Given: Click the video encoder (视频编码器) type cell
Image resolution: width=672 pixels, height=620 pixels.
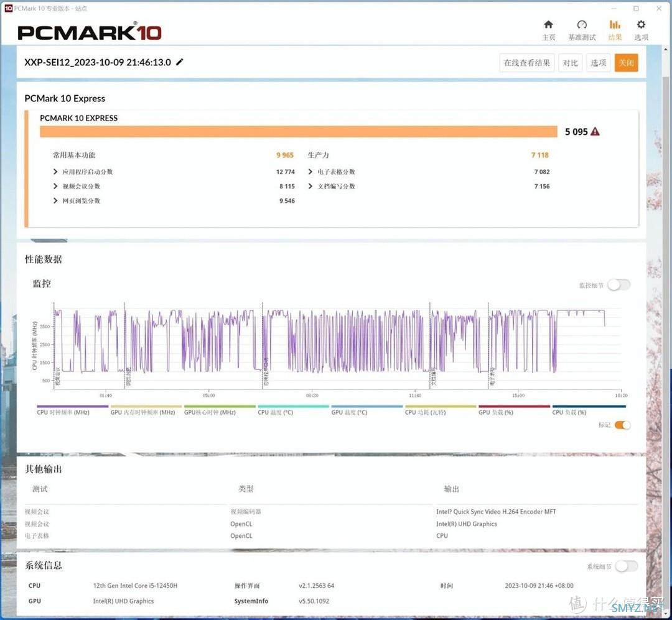Looking at the screenshot, I should tap(246, 512).
